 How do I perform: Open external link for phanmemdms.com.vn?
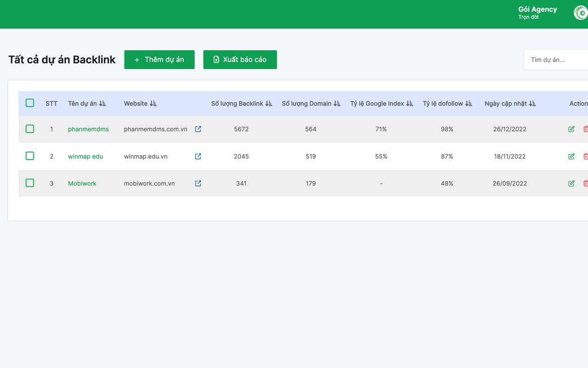pyautogui.click(x=198, y=129)
